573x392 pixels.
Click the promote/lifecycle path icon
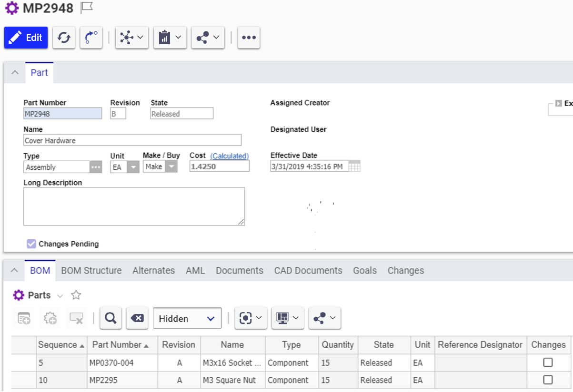click(91, 38)
